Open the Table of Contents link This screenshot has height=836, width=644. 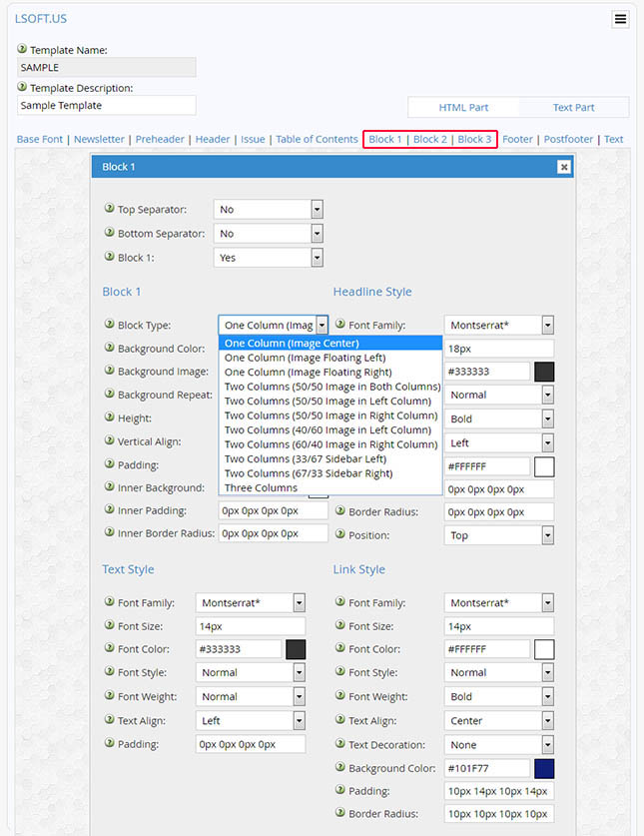pyautogui.click(x=317, y=139)
